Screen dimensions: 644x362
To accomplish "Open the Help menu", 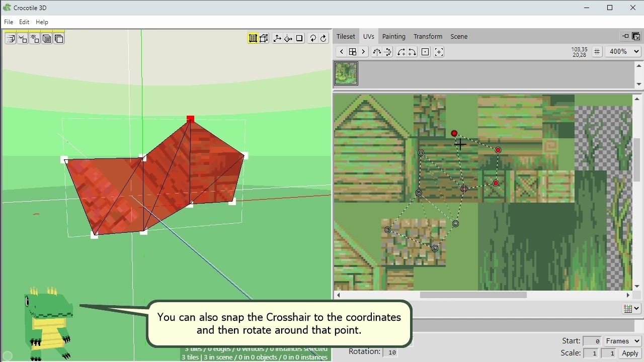I will point(42,22).
